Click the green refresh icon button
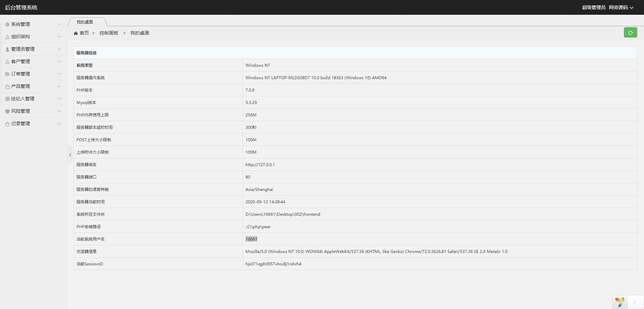Viewport: 644px width, 309px height. tap(630, 33)
